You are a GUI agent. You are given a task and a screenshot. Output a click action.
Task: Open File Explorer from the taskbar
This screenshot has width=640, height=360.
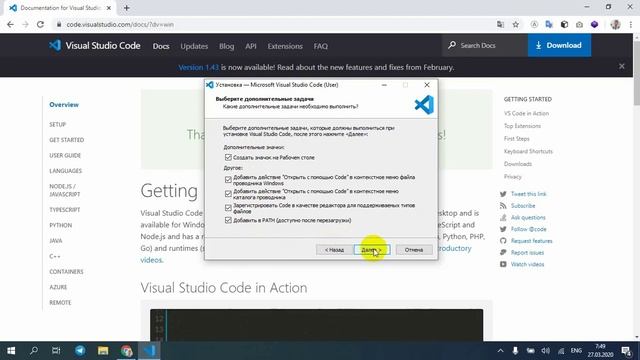[x=103, y=351]
